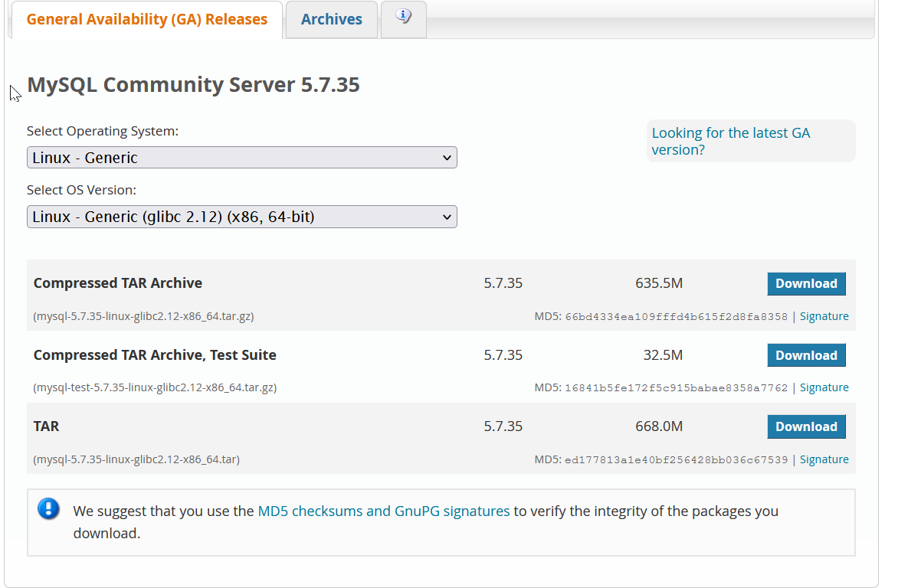Click the 668.0M size value

659,426
